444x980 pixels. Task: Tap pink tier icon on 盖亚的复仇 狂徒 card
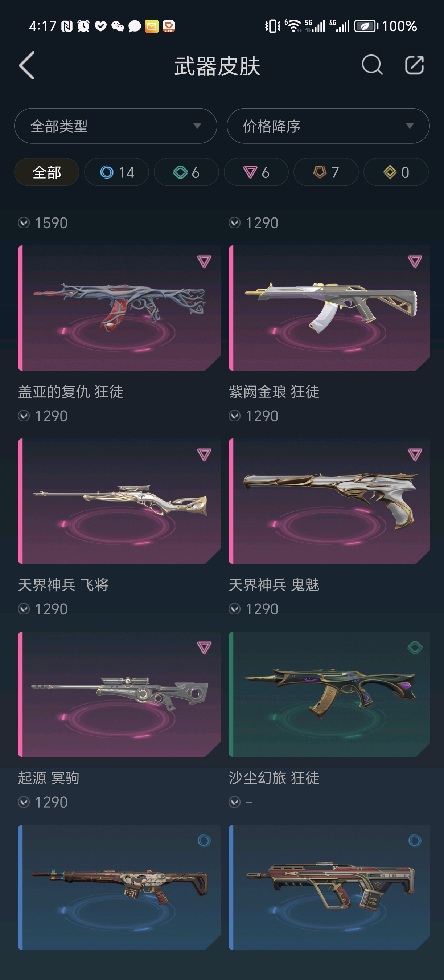point(204,261)
